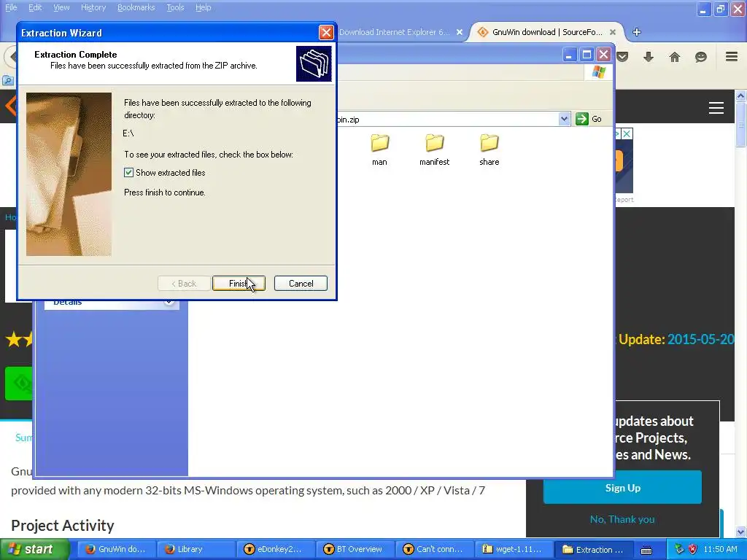
Task: Open the Edit menu in Firefox
Action: point(35,7)
